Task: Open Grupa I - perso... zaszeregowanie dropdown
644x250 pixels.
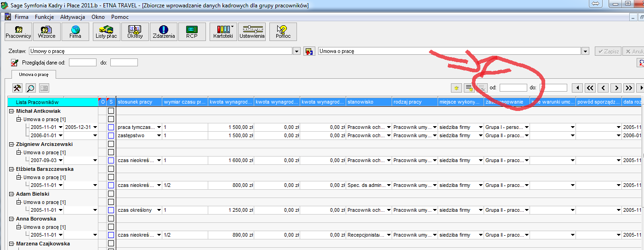Action: pos(527,128)
